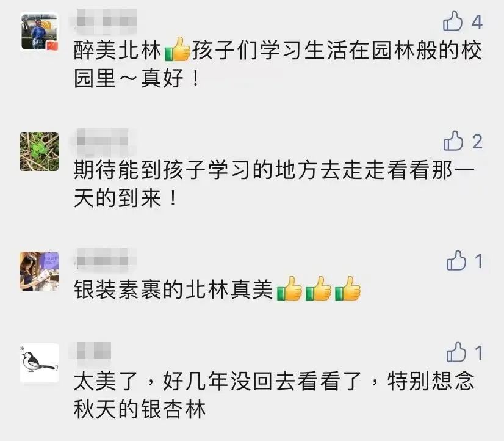Select comment text 银装素裹的北林真美
The height and width of the screenshot is (441, 504).
[173, 290]
